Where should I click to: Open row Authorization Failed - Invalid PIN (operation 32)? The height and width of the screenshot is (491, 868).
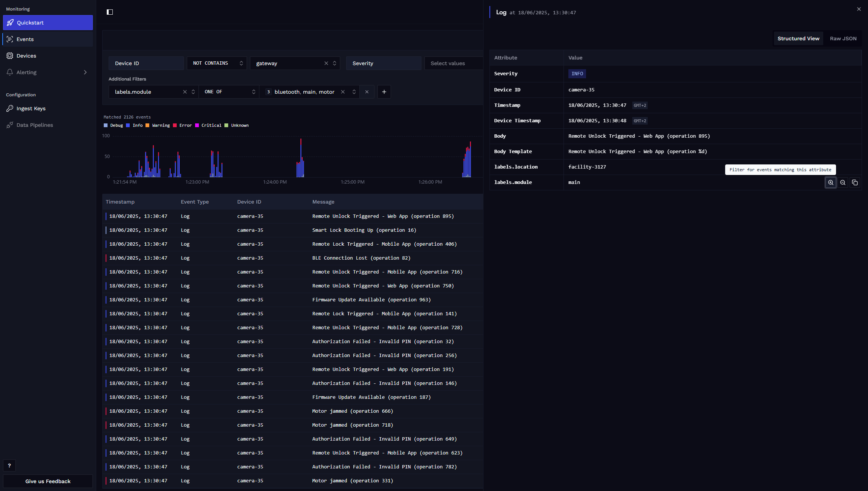click(292, 342)
